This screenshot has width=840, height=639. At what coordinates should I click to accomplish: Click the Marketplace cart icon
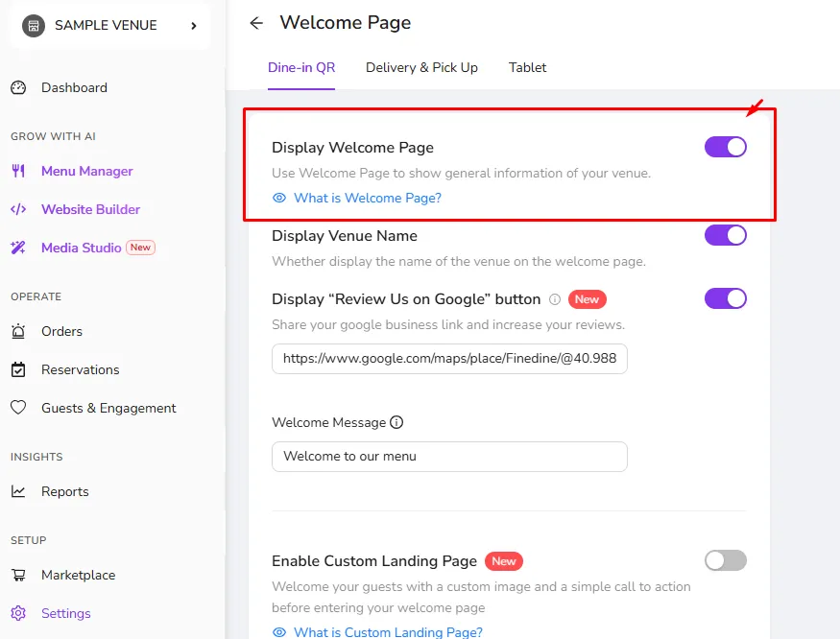pyautogui.click(x=18, y=575)
